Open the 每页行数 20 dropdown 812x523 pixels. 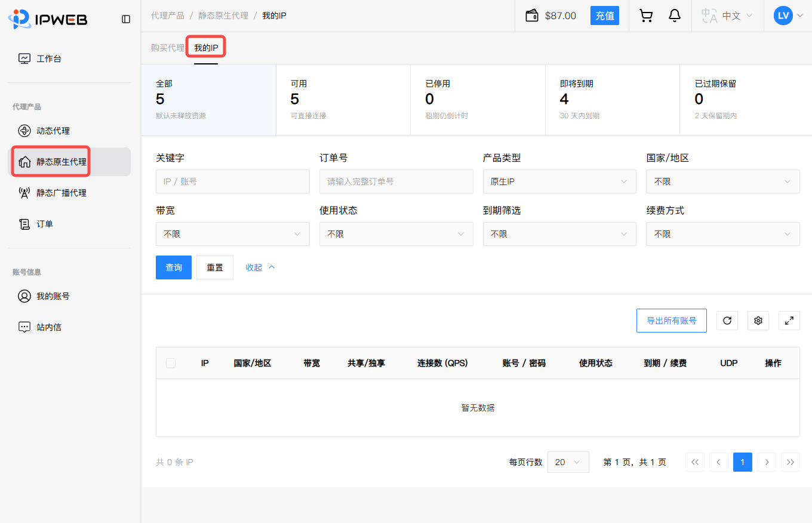[568, 462]
